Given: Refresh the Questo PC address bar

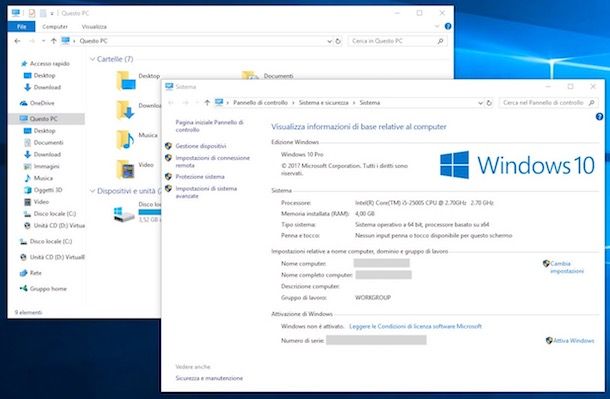Looking at the screenshot, I should coord(338,41).
